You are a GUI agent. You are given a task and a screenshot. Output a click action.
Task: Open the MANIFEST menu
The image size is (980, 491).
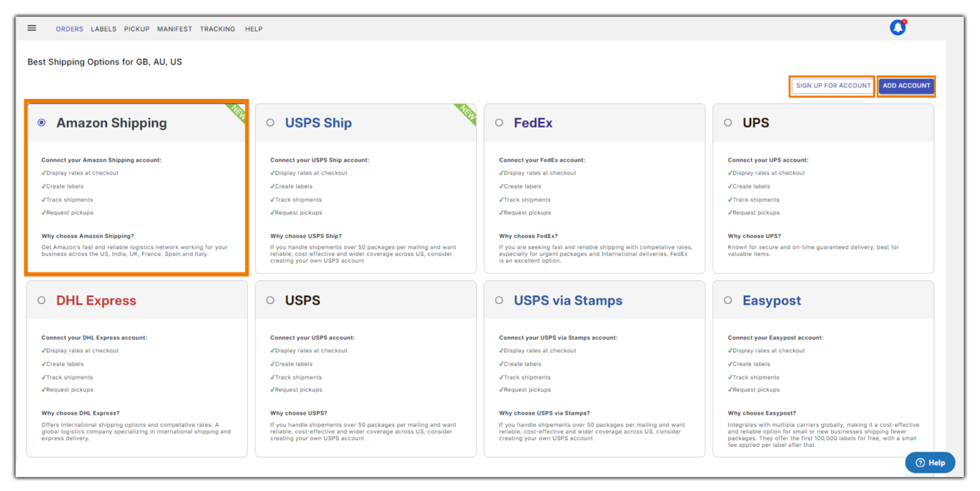[174, 29]
